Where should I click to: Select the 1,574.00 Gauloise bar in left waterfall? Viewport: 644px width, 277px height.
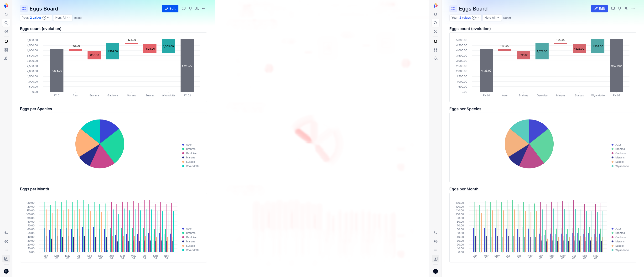point(113,51)
